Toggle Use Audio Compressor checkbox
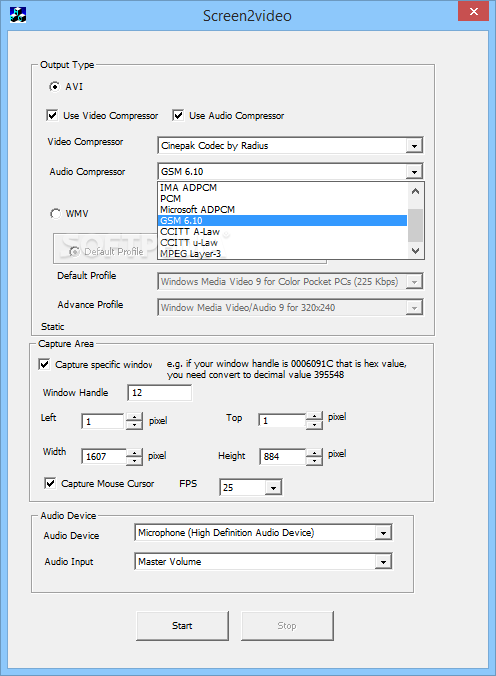Image resolution: width=496 pixels, height=676 pixels. (178, 116)
